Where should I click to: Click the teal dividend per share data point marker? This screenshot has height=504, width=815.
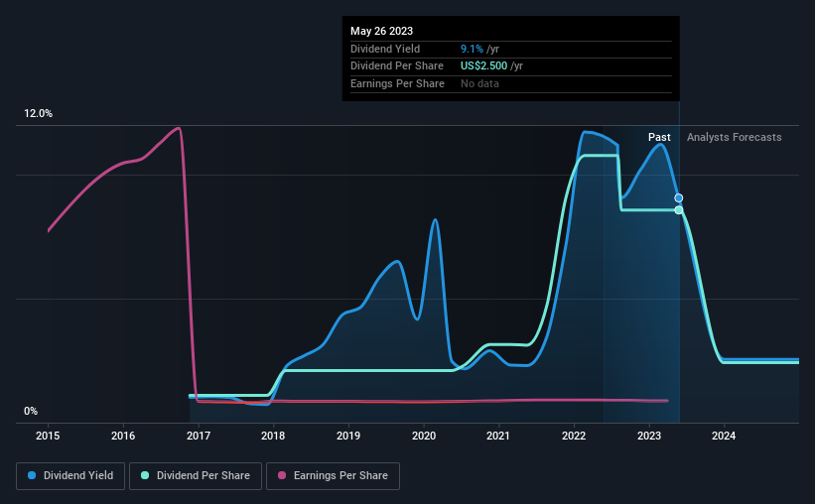click(x=679, y=210)
